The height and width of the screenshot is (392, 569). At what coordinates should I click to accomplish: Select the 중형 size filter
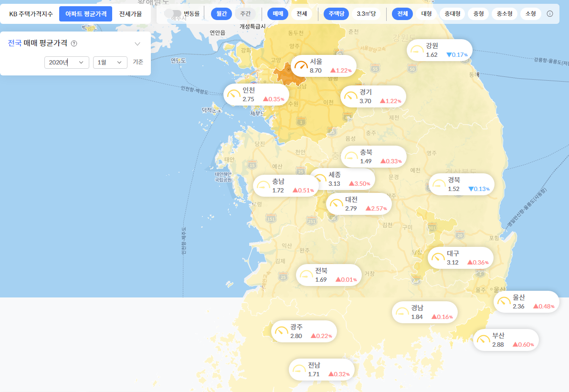(478, 14)
